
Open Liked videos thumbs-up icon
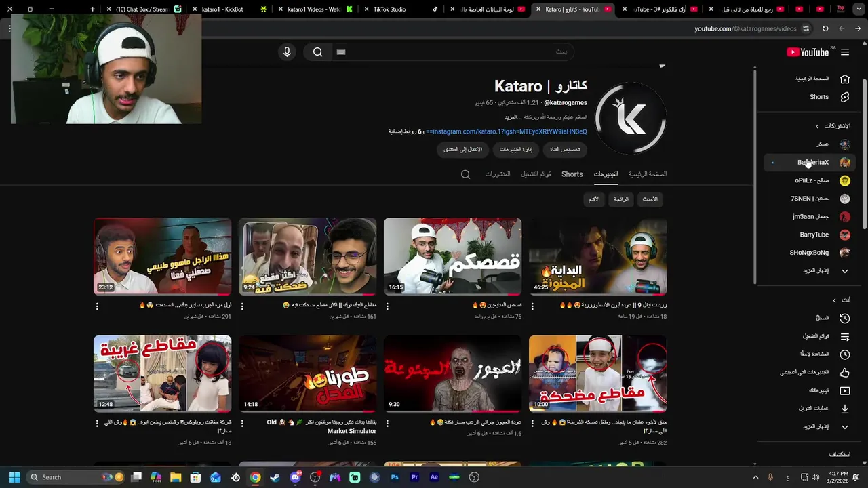[x=845, y=372]
